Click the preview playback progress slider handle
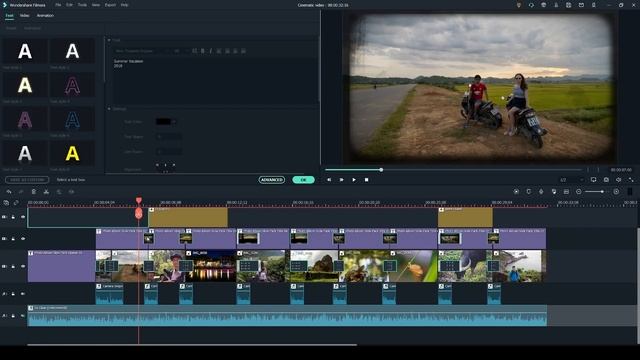Screen dimensions: 640x360 [x=381, y=169]
